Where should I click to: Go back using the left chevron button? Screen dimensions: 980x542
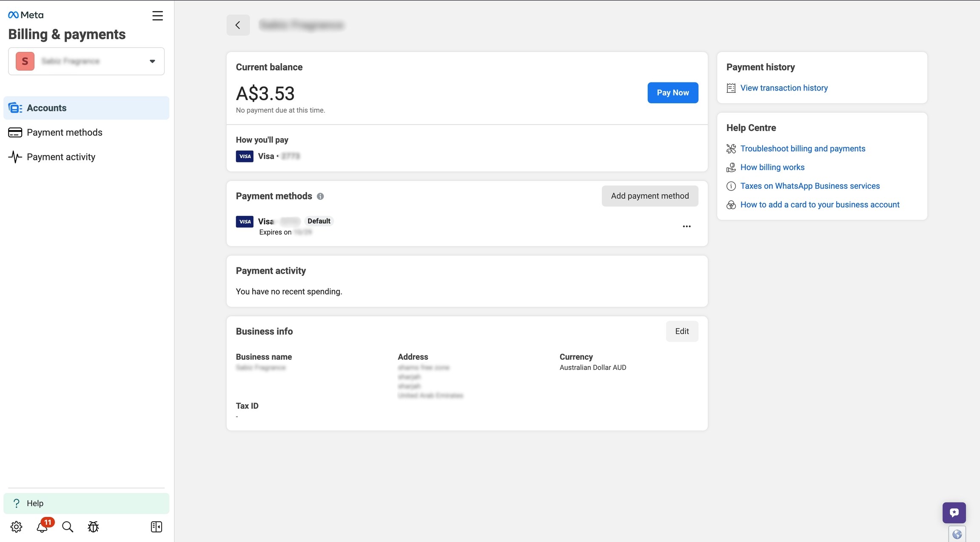238,25
